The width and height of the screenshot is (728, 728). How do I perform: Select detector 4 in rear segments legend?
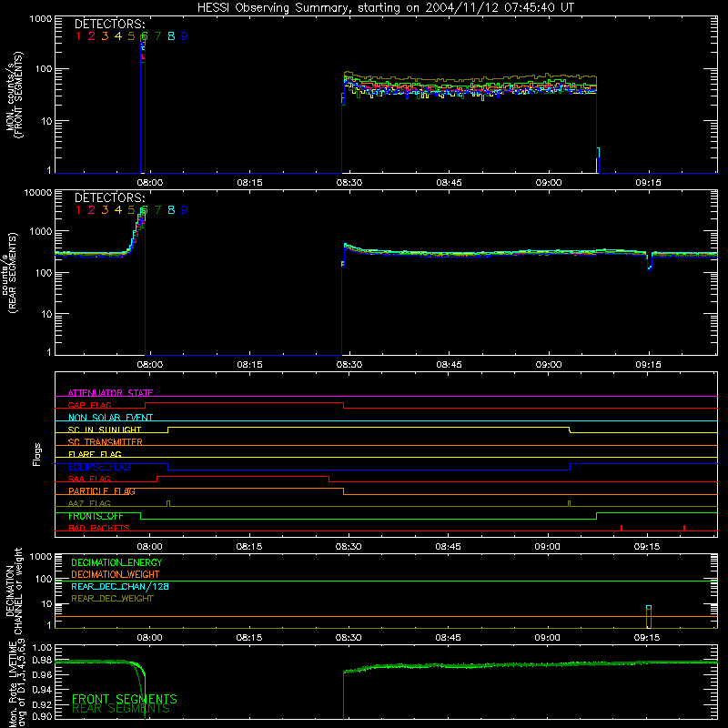(x=118, y=210)
